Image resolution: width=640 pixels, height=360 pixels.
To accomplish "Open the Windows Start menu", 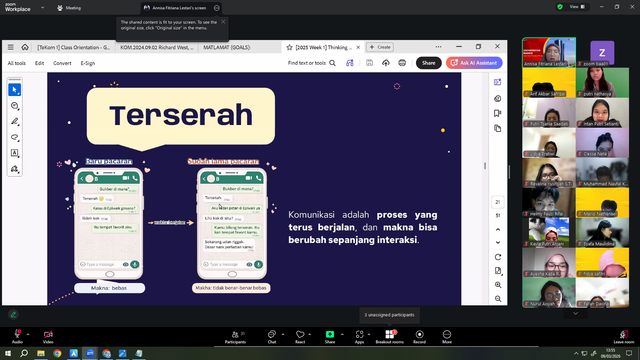I will [8, 353].
